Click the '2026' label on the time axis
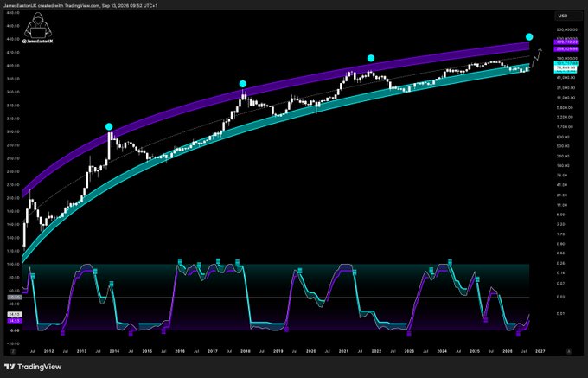588x378 pixels. point(508,351)
